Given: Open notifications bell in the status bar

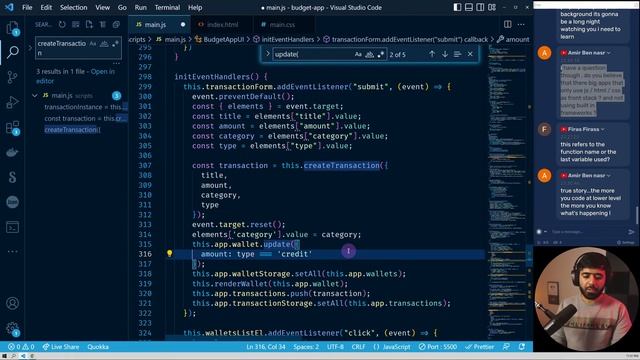Looking at the screenshot, I should (522, 347).
